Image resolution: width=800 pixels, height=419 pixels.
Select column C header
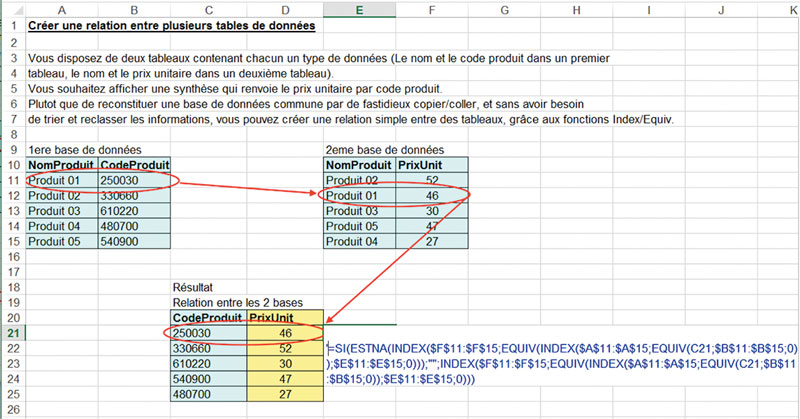click(x=209, y=10)
